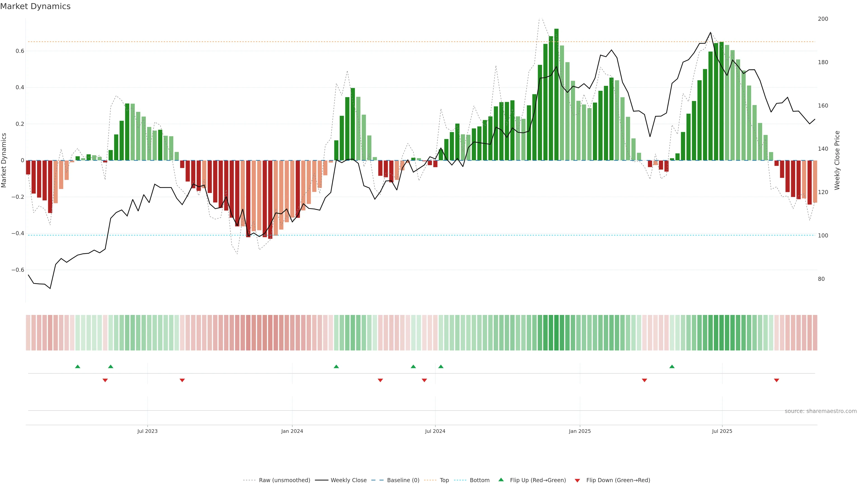The image size is (868, 488).
Task: Click Flip Down marker between Jan 2025 and Jul 2025
Action: [644, 380]
